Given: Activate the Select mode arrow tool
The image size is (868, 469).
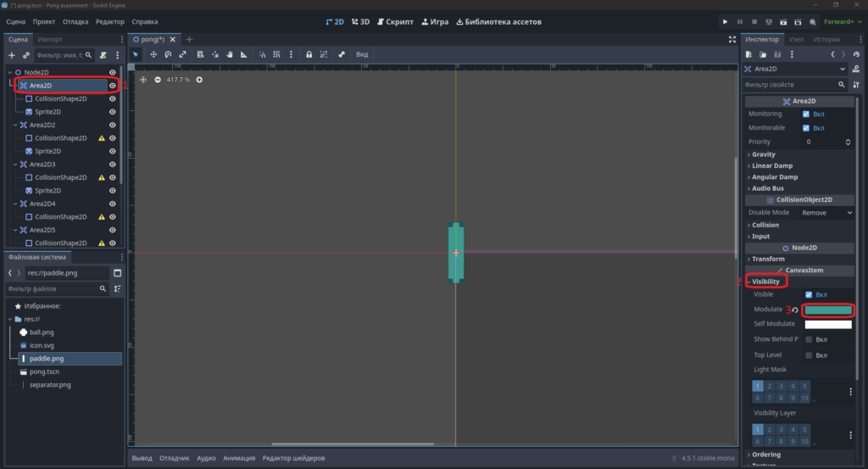Looking at the screenshot, I should pyautogui.click(x=136, y=54).
